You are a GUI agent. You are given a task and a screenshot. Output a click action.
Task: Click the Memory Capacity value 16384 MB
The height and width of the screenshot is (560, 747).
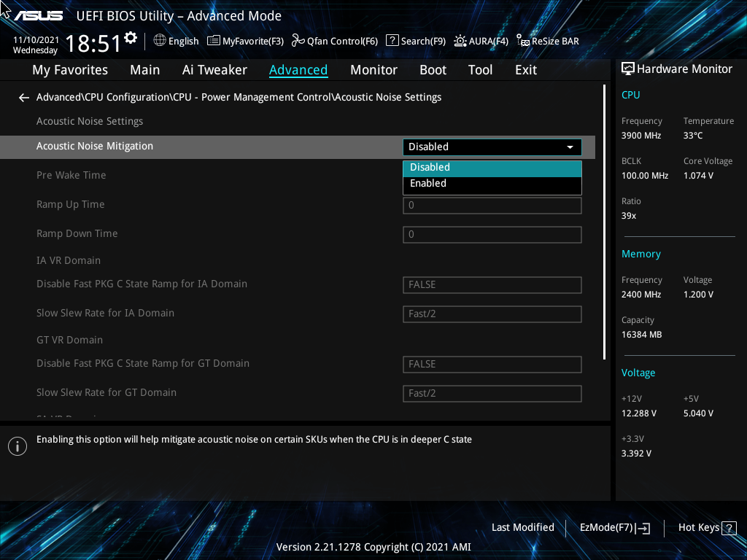click(641, 335)
